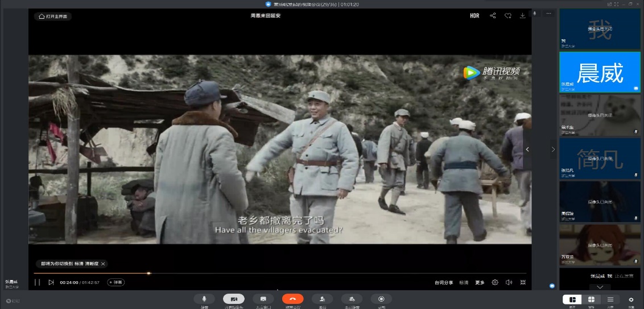Adjust volume via speaker icon
Viewport: 644px width, 309px height.
[x=509, y=282]
